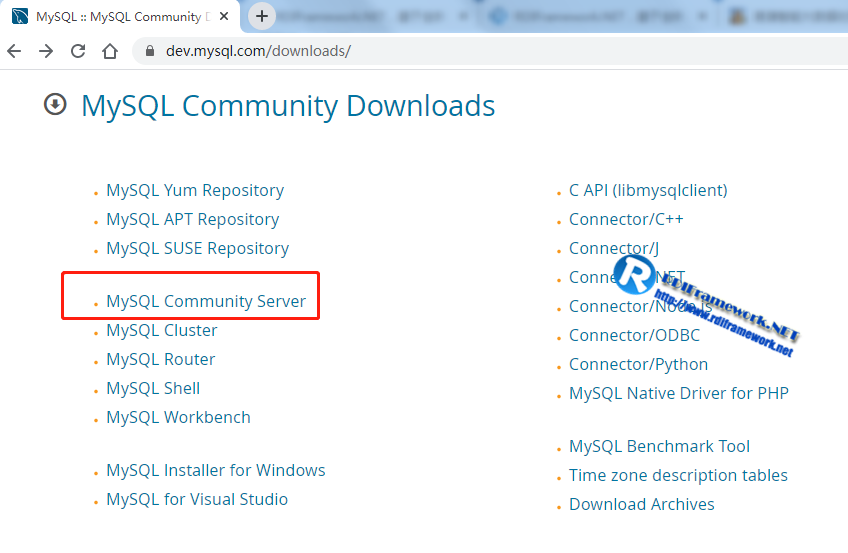Viewport: 848px width, 553px height.
Task: Open the Connector/Python link
Action: (x=638, y=365)
